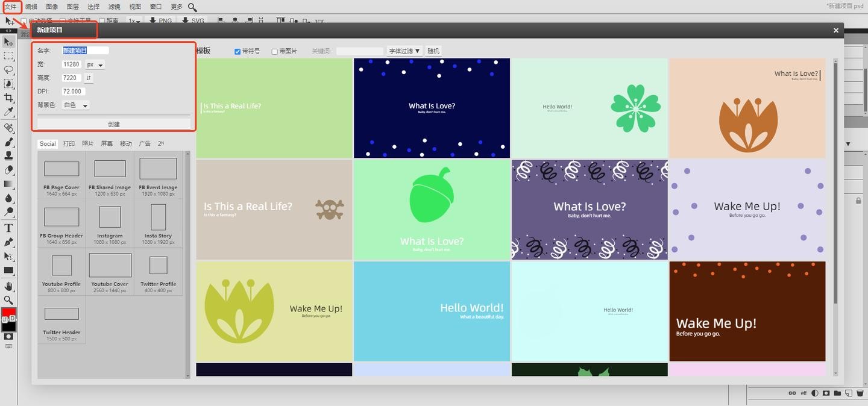Click the swap width and height icon
The width and height of the screenshot is (868, 406).
click(89, 78)
